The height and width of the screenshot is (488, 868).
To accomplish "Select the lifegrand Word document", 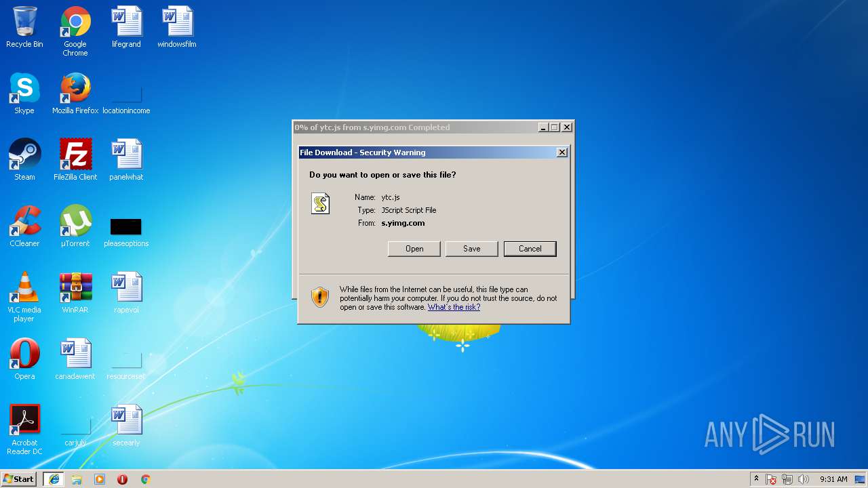I will [126, 28].
